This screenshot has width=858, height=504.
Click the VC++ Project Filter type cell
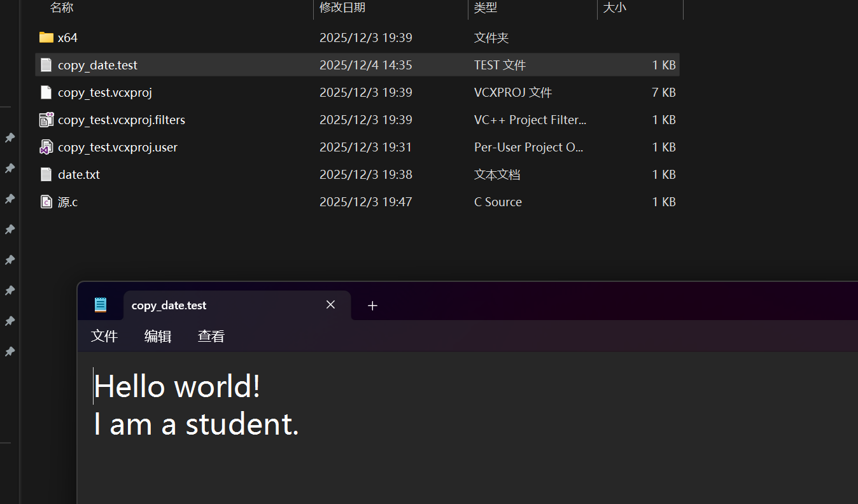pyautogui.click(x=530, y=120)
